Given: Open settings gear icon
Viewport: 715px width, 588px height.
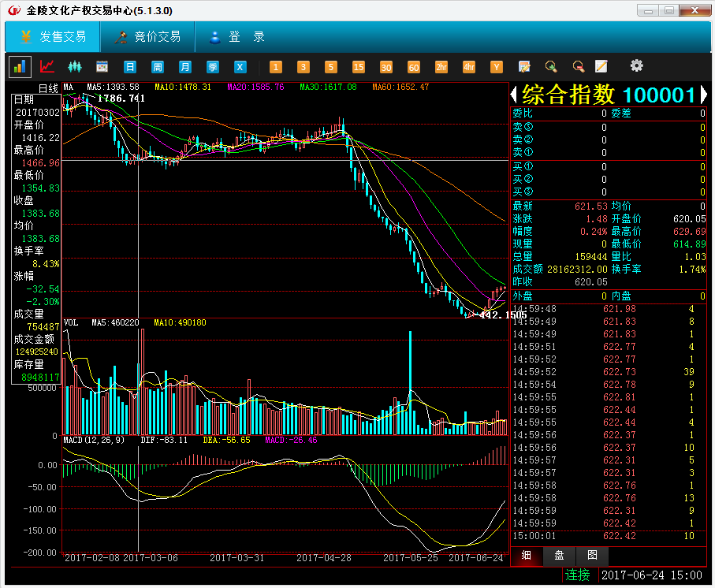Looking at the screenshot, I should 637,66.
